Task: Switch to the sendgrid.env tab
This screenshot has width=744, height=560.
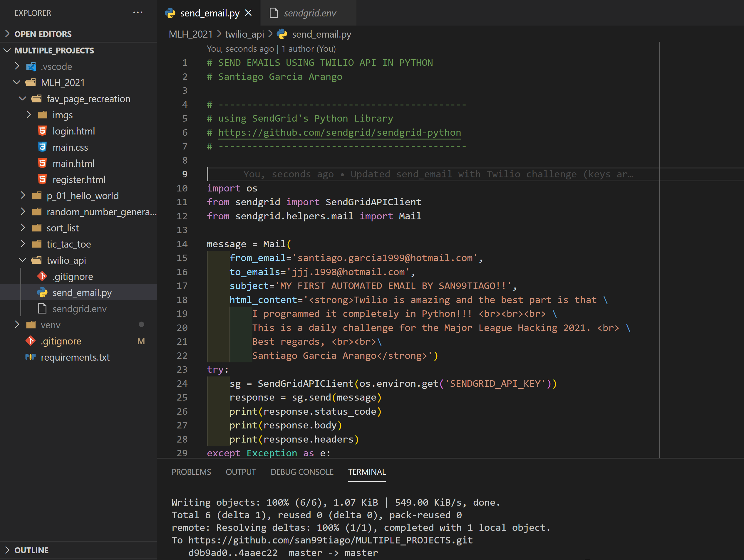Action: 309,13
